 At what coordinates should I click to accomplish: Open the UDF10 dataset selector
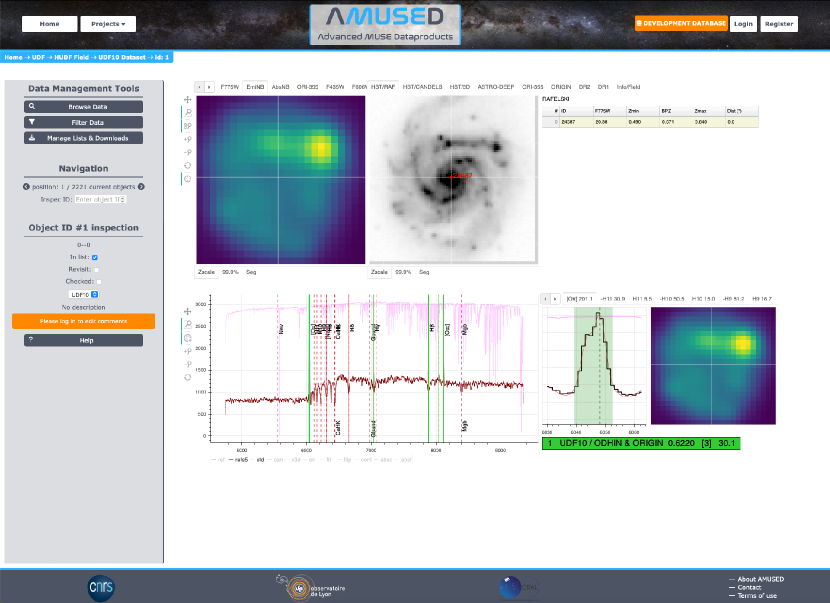tap(84, 294)
